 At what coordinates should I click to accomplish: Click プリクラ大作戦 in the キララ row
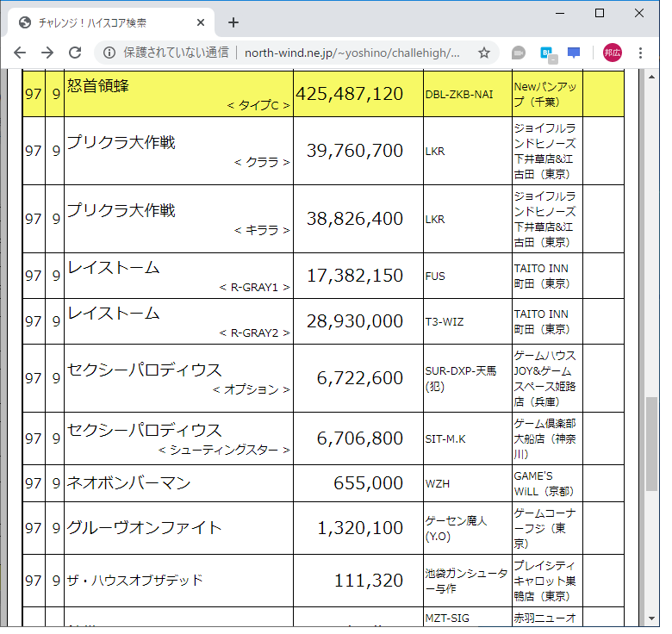click(x=121, y=210)
